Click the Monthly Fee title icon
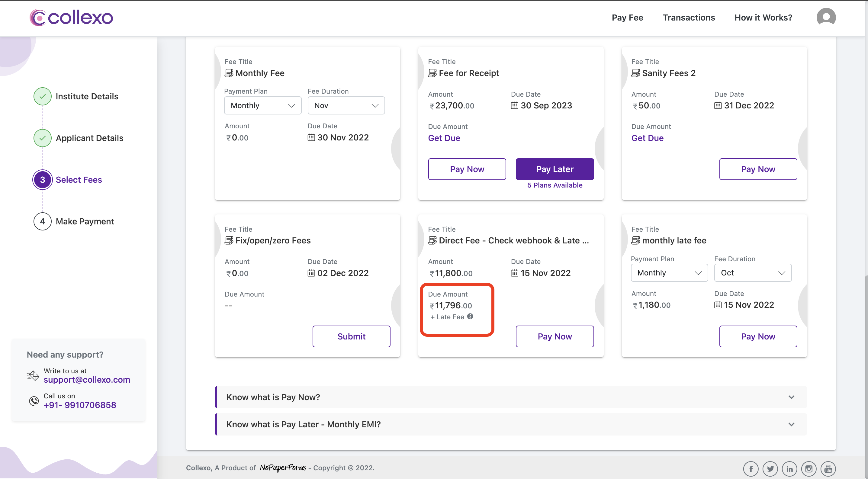Image resolution: width=868 pixels, height=479 pixels. click(x=229, y=73)
